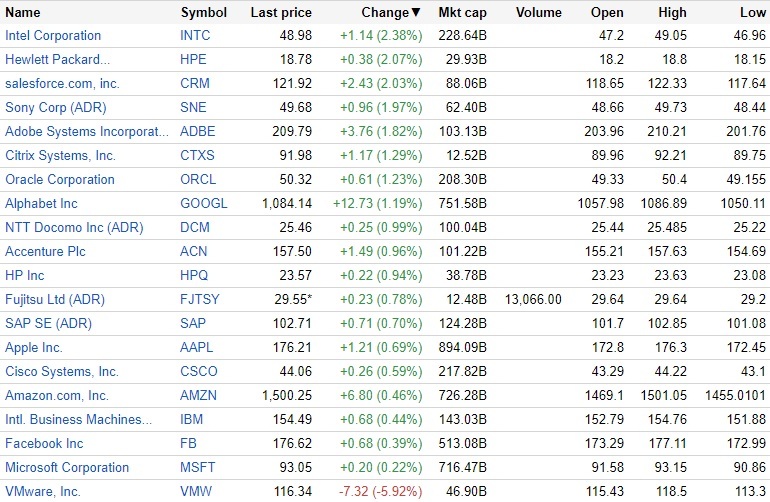Click the VMware, Inc. link
This screenshot has width=770, height=502.
(x=43, y=491)
